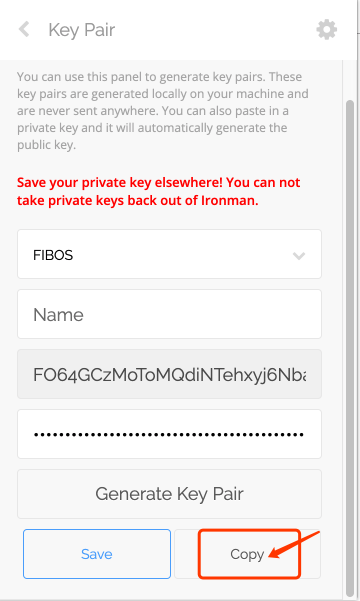
Task: Focus the Name input field
Action: point(169,314)
